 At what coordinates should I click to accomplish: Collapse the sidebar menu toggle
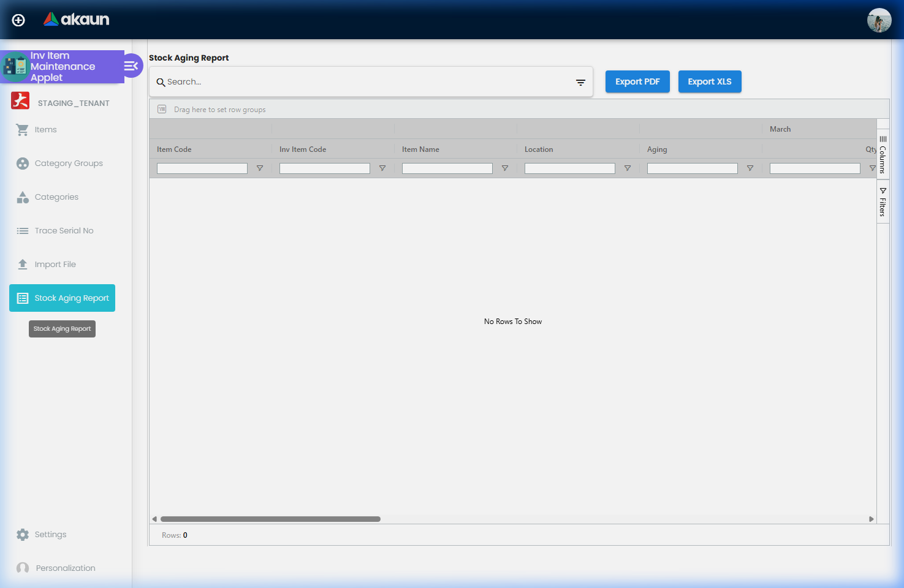click(x=132, y=66)
